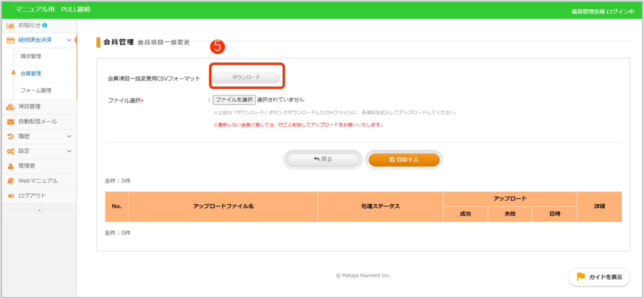
Task: Show the guide with ガイドを表示 button
Action: pos(599,277)
